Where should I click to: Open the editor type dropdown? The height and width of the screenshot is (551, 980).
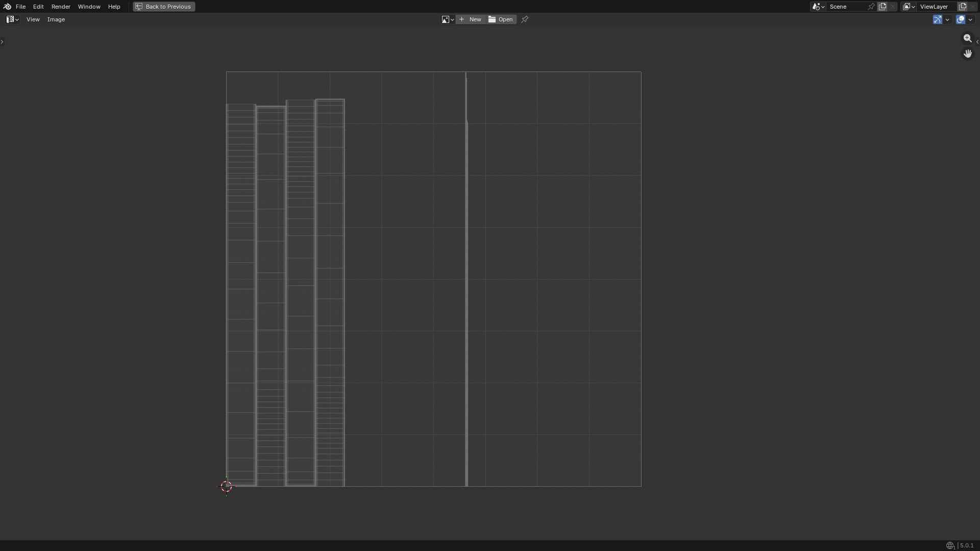[x=12, y=19]
